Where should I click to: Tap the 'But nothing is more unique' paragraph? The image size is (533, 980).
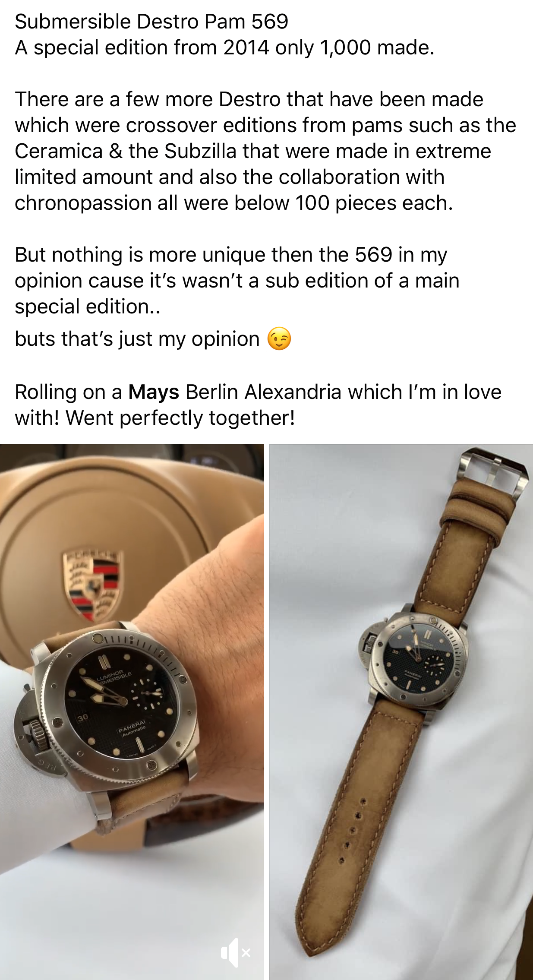(x=237, y=280)
